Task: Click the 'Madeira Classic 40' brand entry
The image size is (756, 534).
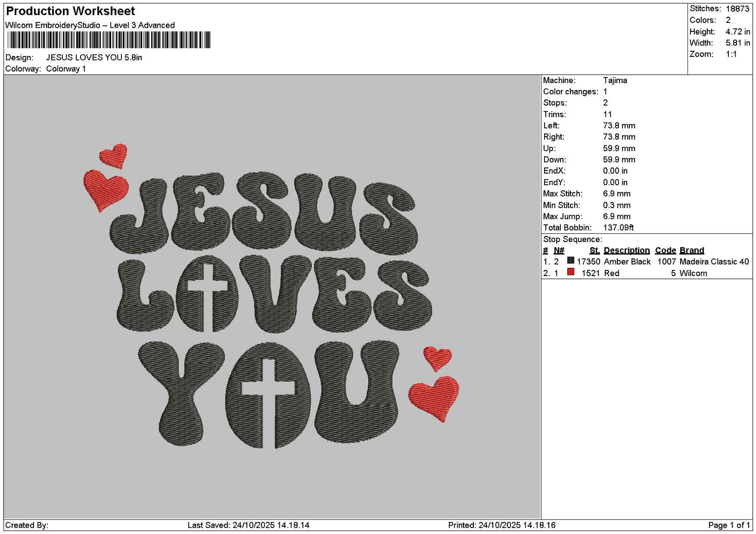Action: click(x=714, y=262)
